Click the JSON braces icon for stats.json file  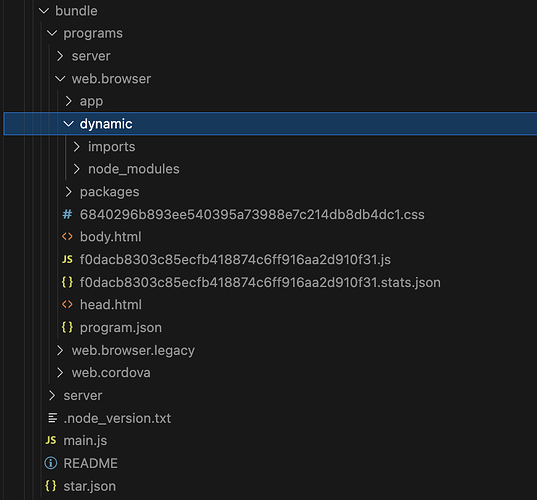tap(67, 282)
